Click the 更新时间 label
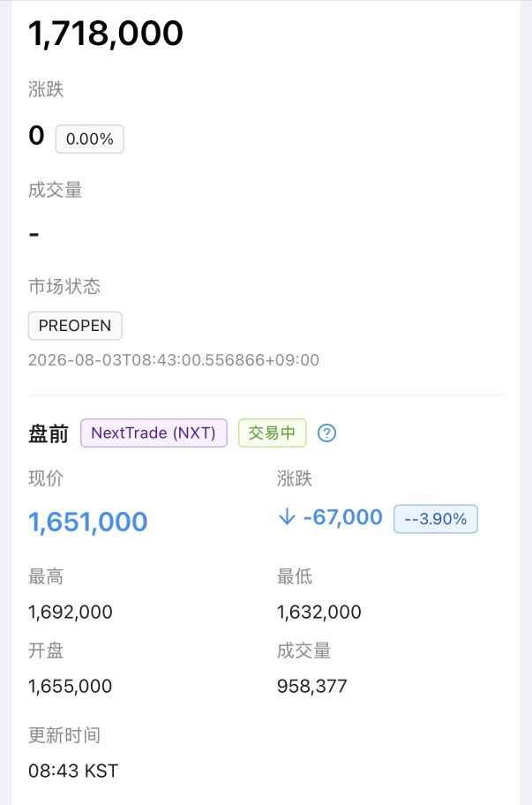This screenshot has width=532, height=805. (64, 735)
